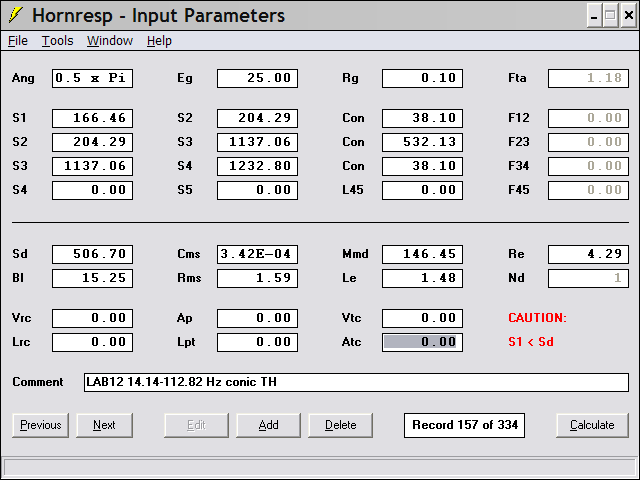Click the Cms label
Screen dimensions: 640x480
pos(189,254)
